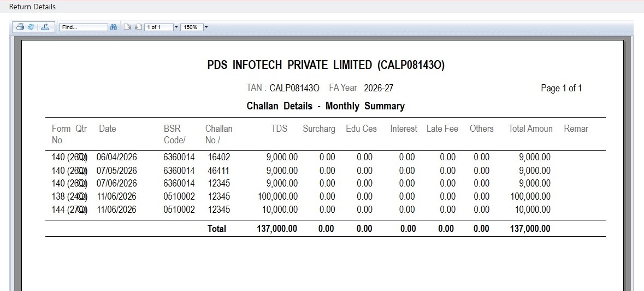The image size is (644, 291).
Task: Click the 150% zoom value box
Action: pyautogui.click(x=191, y=27)
